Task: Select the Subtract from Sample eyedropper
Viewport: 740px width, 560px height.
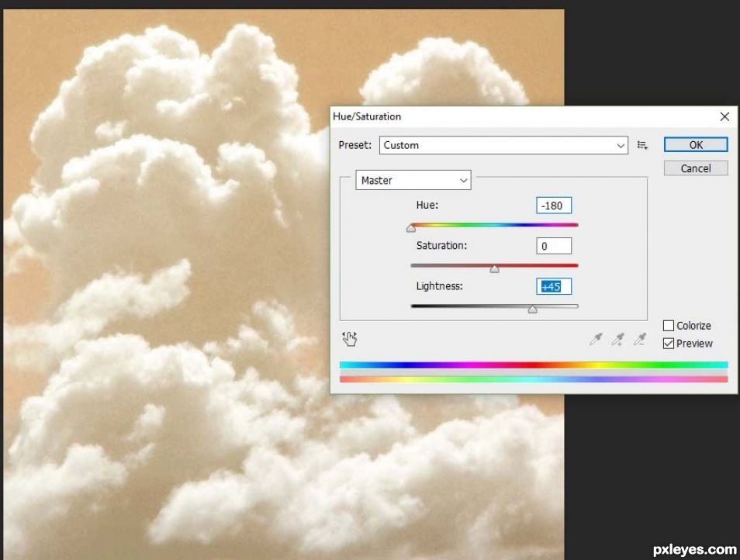Action: pos(640,339)
